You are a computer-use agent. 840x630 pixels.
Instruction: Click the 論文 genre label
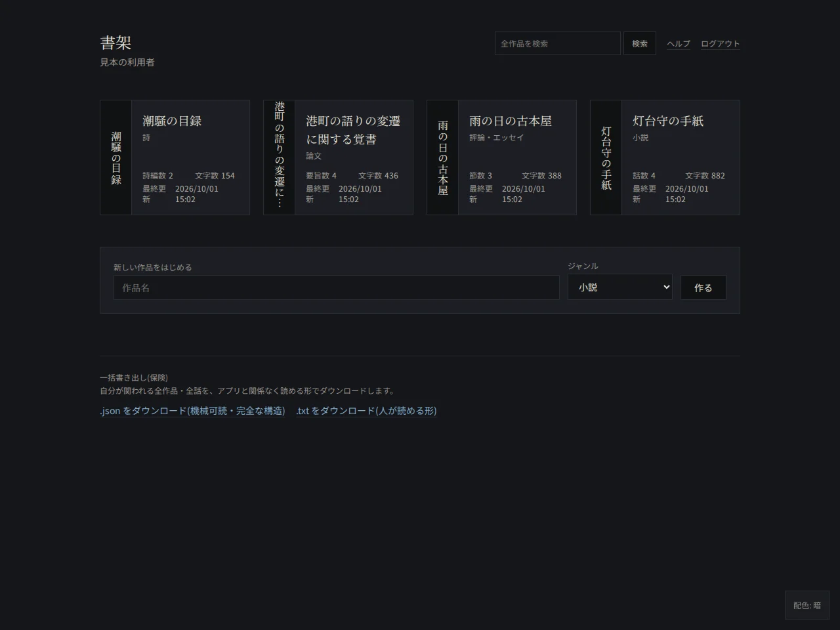pos(314,156)
